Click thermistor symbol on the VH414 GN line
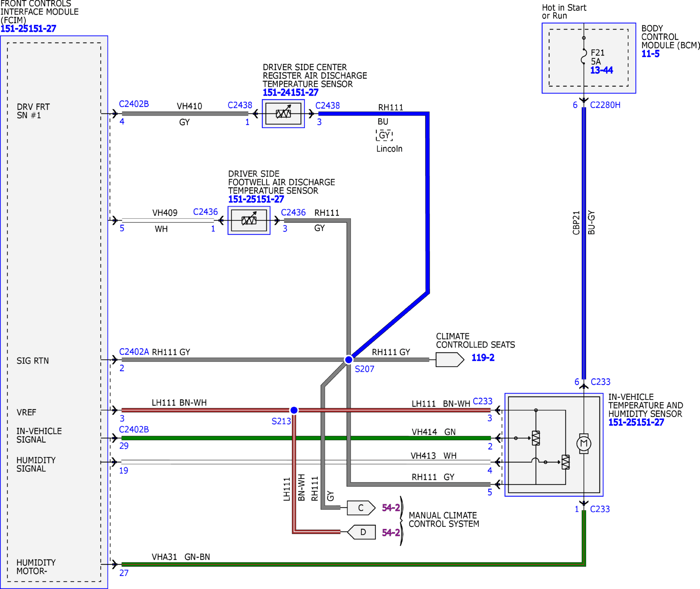 click(x=536, y=438)
